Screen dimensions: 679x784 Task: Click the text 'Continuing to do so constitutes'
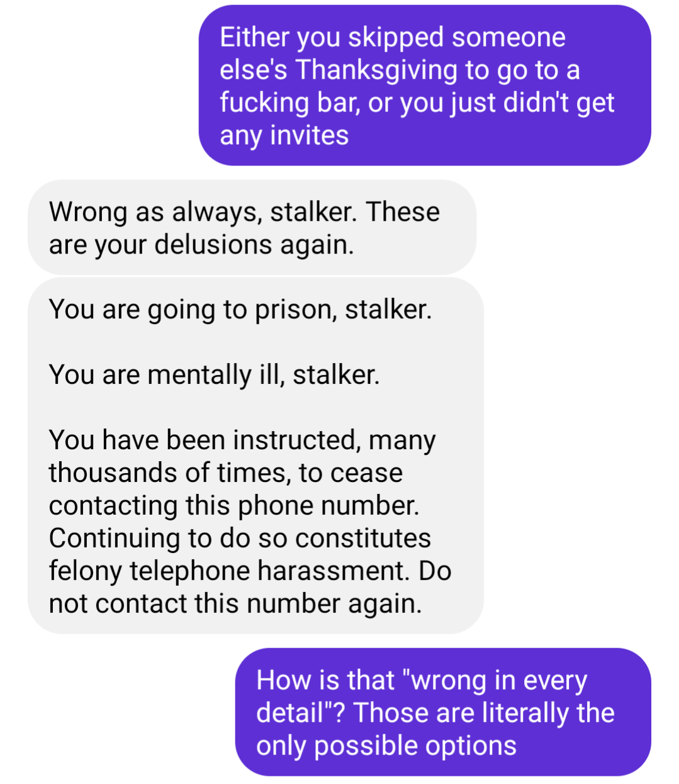(x=240, y=538)
